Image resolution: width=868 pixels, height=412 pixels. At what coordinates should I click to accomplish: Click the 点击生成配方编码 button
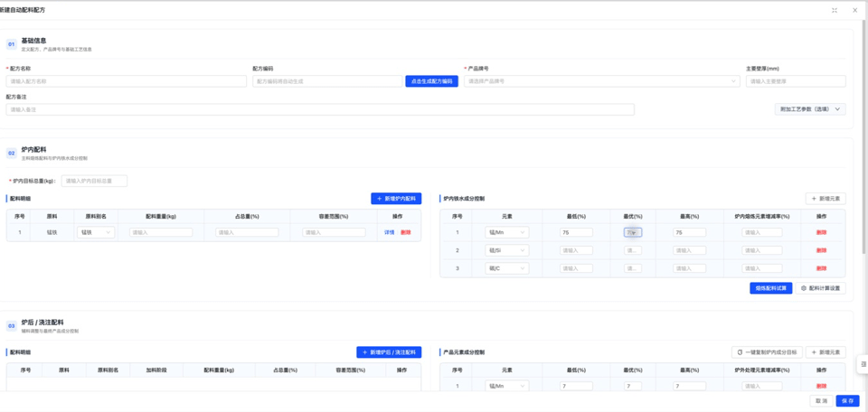(x=432, y=81)
